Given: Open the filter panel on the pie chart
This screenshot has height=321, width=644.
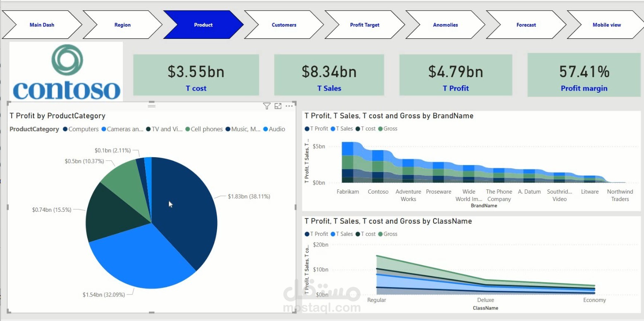Looking at the screenshot, I should click(267, 106).
